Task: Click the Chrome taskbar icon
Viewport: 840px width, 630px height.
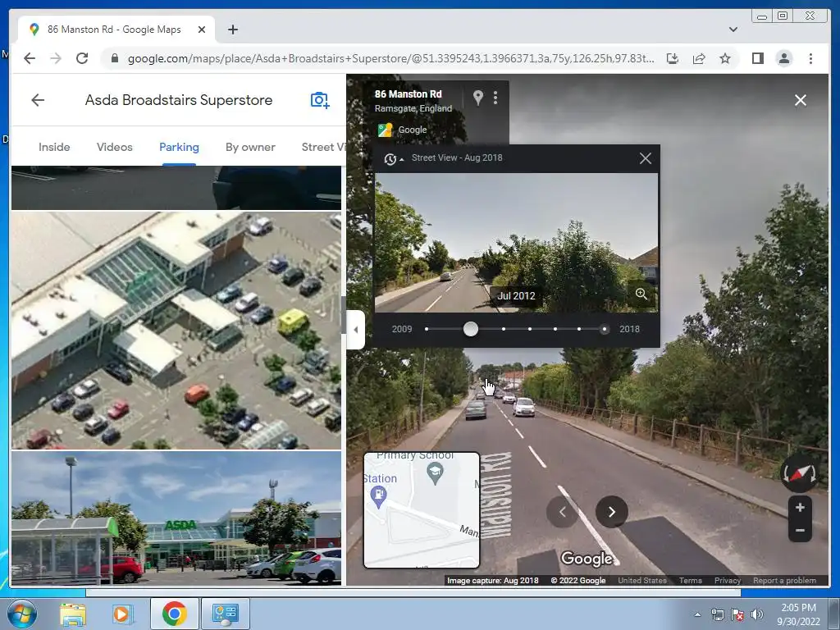Action: [x=174, y=614]
